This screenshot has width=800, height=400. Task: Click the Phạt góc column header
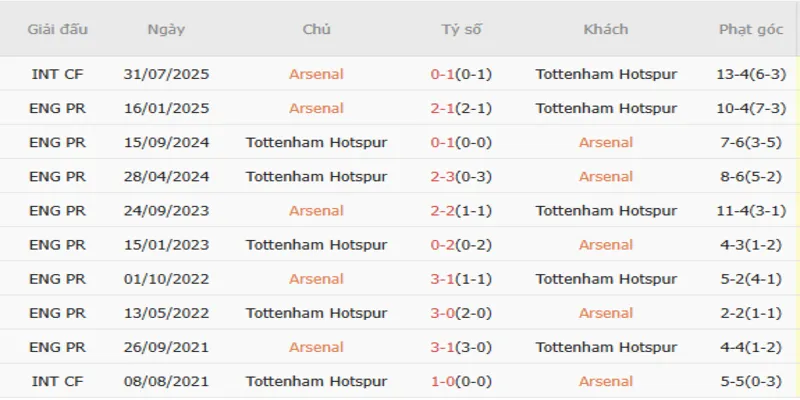751,29
